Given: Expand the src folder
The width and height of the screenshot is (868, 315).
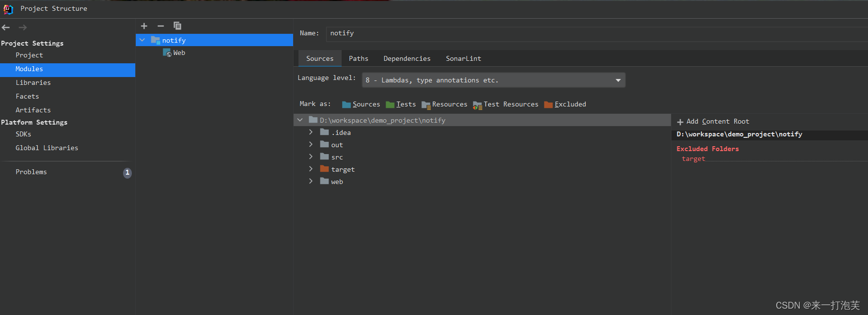Looking at the screenshot, I should tap(311, 157).
